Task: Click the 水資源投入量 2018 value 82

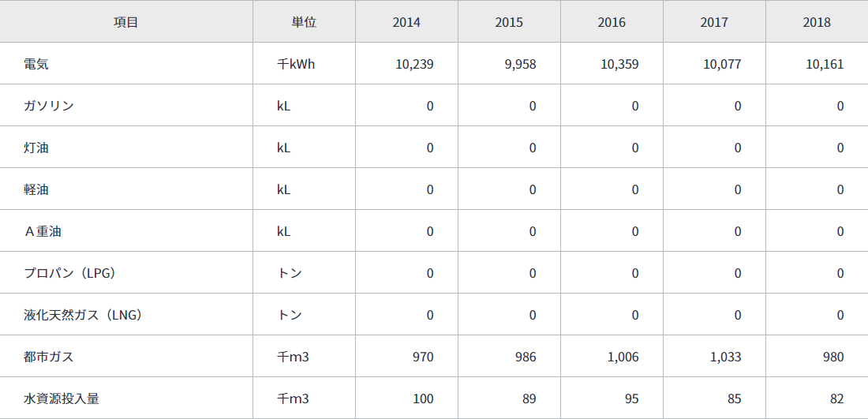Action: pos(837,398)
